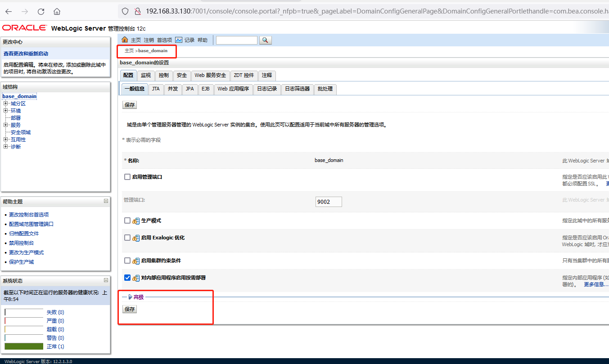Click the restart-required icon beside 对内部应用程序启用按需部署

coord(136,278)
